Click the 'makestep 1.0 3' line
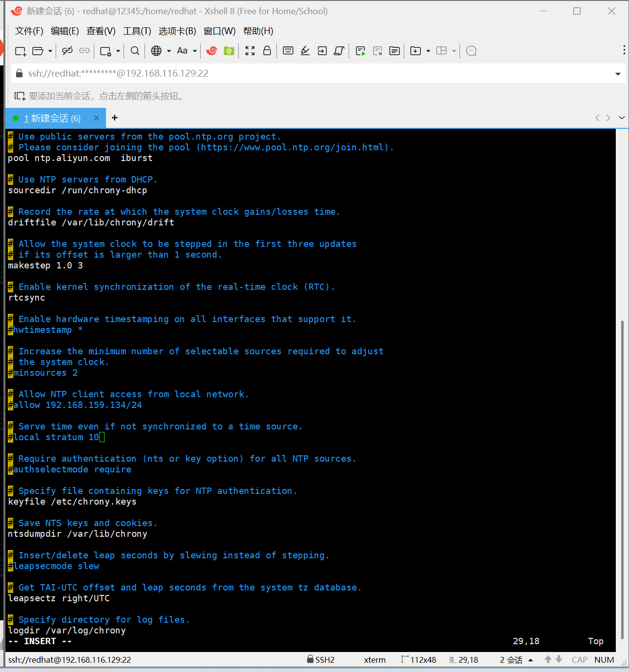The height and width of the screenshot is (672, 629). [45, 265]
